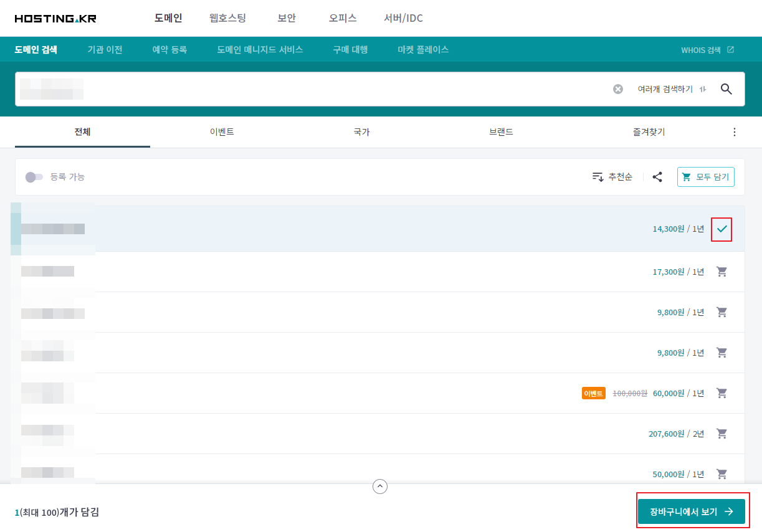The height and width of the screenshot is (532, 762).
Task: Open 여러개 검색하기 multi-search option
Action: click(672, 89)
